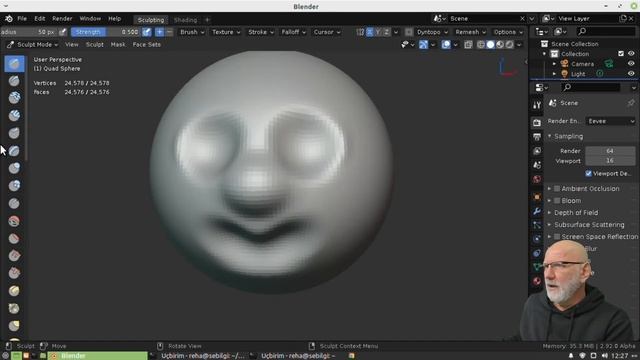640x360 pixels.
Task: Set brush direction to Add (plus)
Action: click(x=160, y=32)
